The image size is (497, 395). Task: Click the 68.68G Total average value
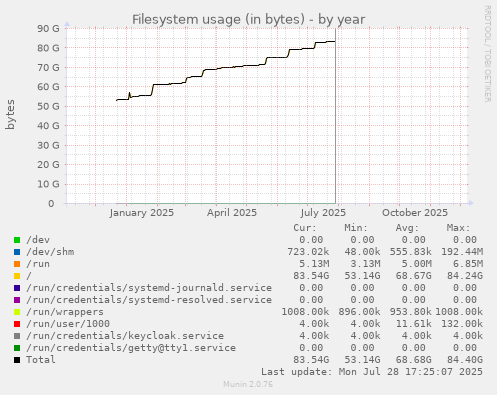414,360
